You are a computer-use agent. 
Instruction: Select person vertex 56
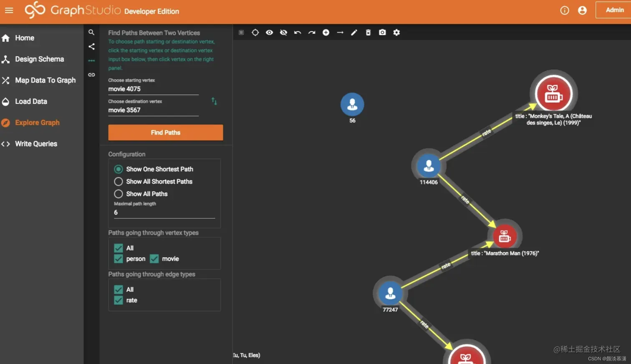pyautogui.click(x=352, y=104)
